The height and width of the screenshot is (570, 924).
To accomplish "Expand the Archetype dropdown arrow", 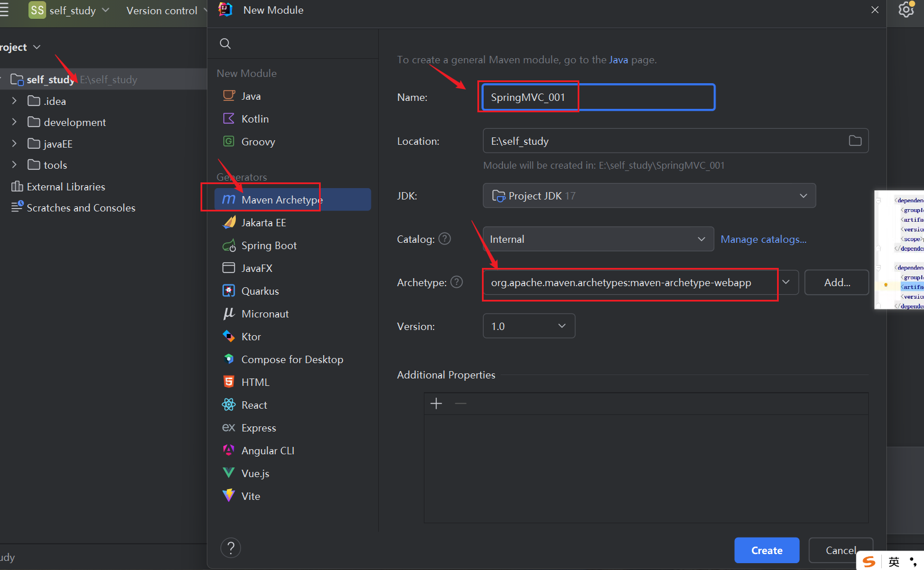I will tap(786, 282).
